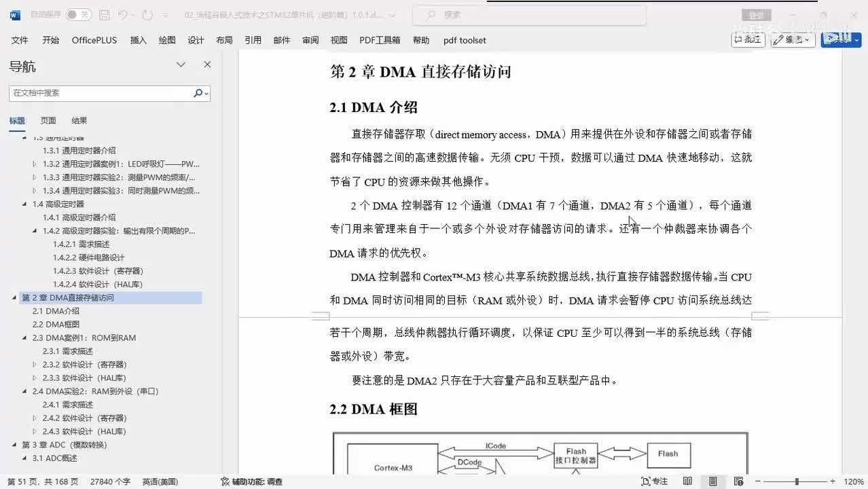Screen dimensions: 868x489
Task: Open the PDF工具箱 tab
Action: [x=380, y=40]
